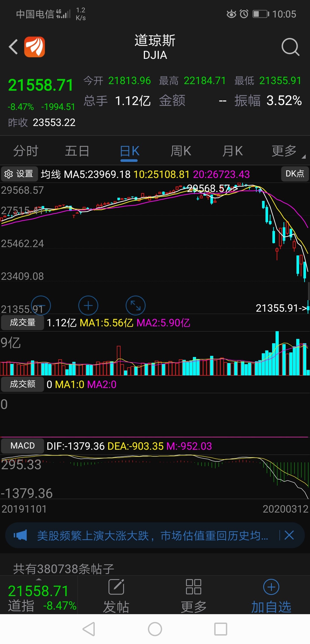Switch to 分时 tab

(26, 151)
